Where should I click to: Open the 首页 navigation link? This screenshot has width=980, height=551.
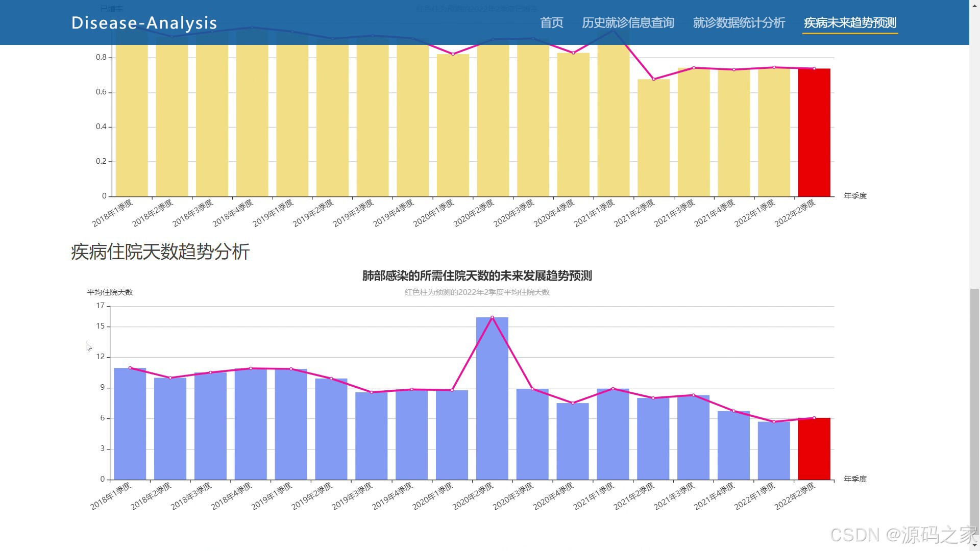pyautogui.click(x=551, y=23)
